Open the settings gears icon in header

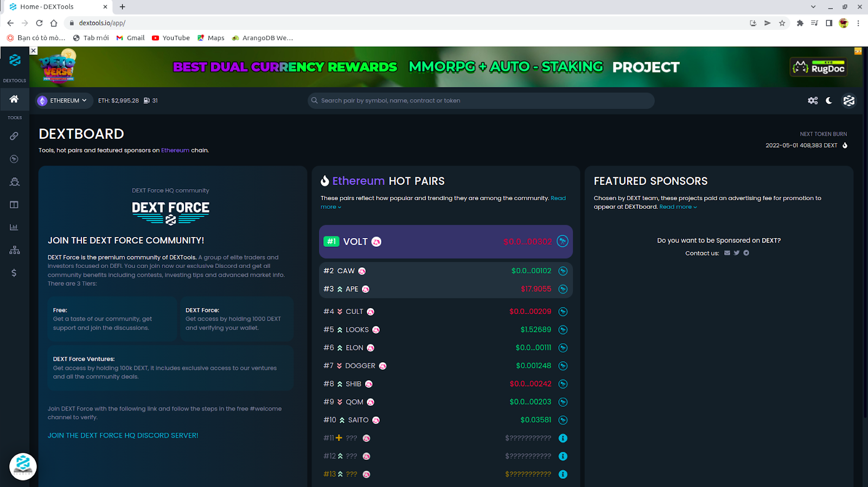coord(813,100)
